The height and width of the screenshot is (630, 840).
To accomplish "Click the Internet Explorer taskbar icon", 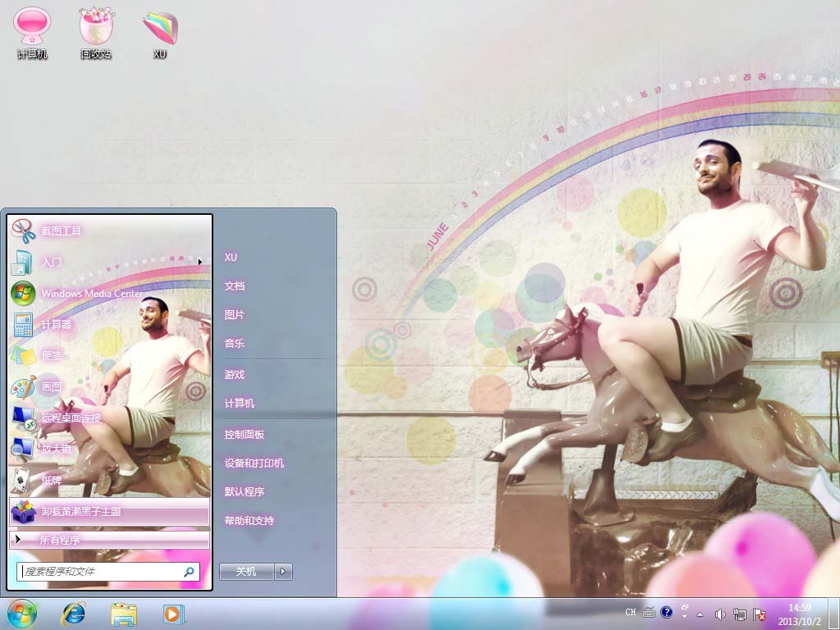I will point(75,614).
